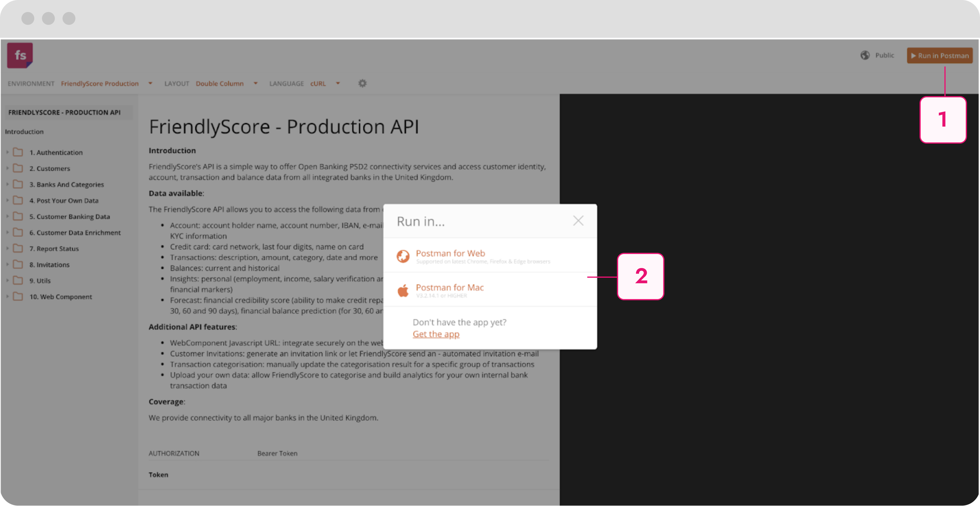980x506 pixels.
Task: Expand the 5. Customer Banking Data arrow
Action: click(7, 216)
